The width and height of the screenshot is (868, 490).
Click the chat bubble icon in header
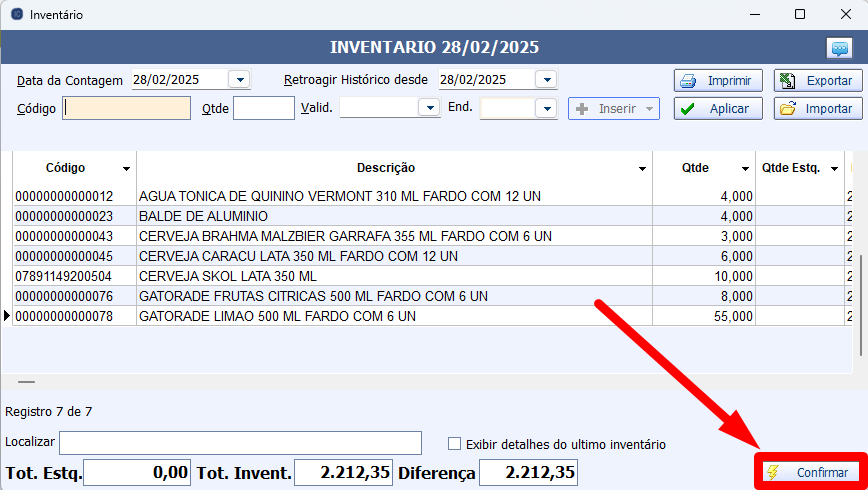[838, 48]
